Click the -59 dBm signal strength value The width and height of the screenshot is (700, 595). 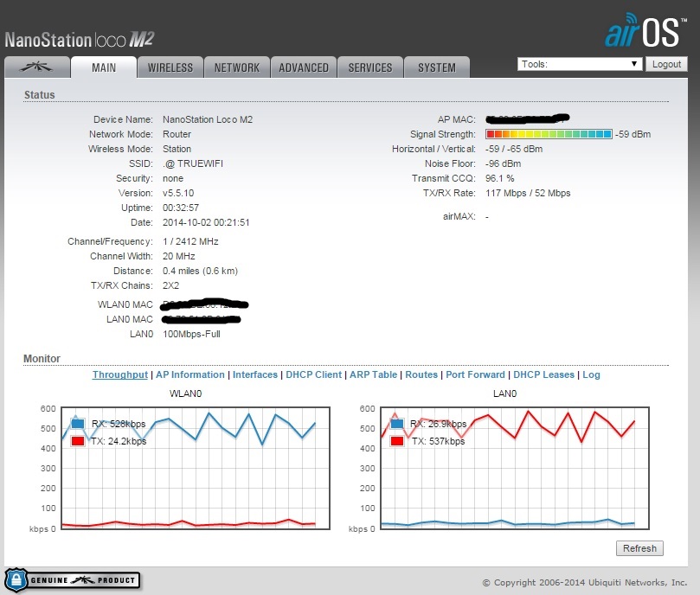pos(633,134)
